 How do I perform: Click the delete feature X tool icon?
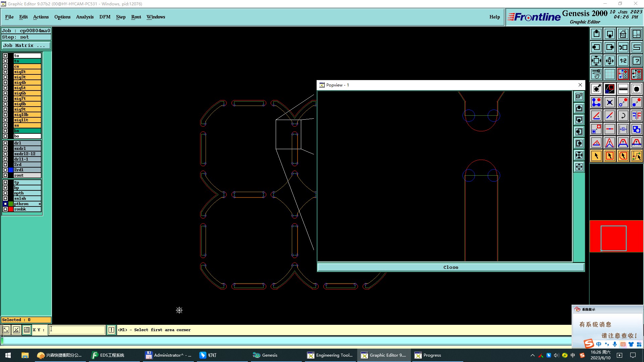pyautogui.click(x=610, y=102)
